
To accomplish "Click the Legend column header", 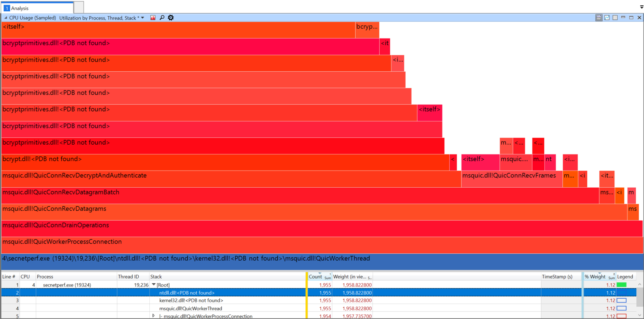I will pos(625,276).
